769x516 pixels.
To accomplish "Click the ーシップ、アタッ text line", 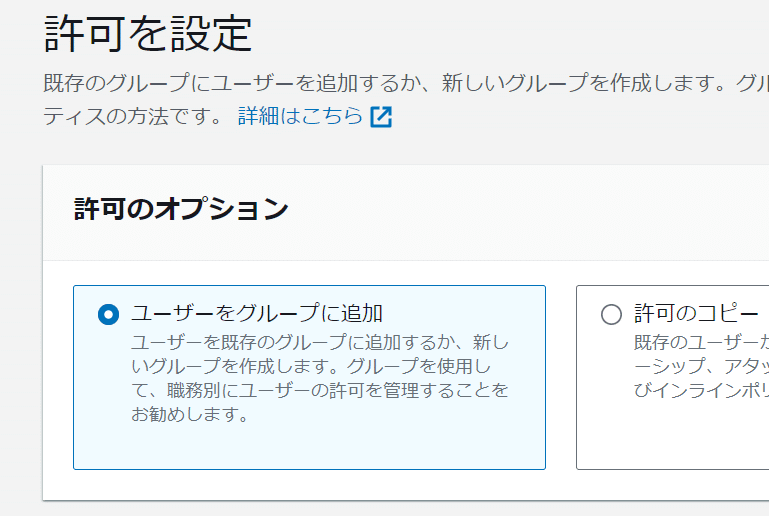I will tap(700, 365).
